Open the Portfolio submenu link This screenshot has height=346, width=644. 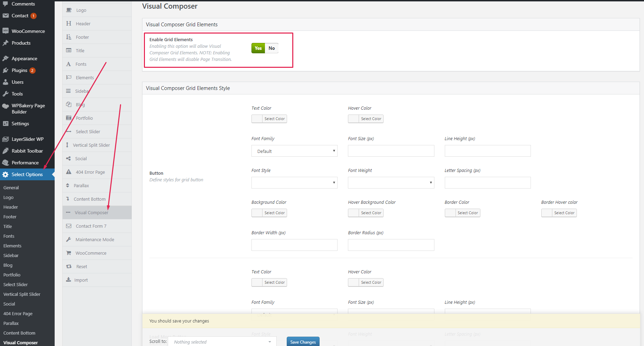(x=12, y=275)
